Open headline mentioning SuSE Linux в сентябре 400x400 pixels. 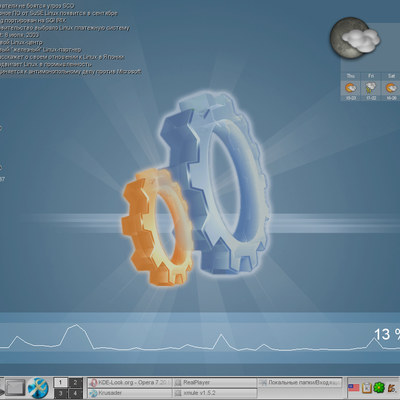(x=59, y=13)
